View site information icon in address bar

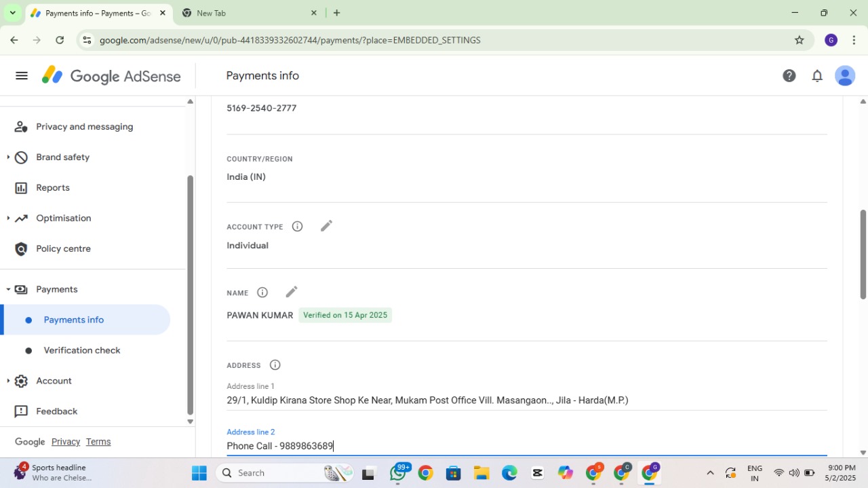pyautogui.click(x=87, y=40)
